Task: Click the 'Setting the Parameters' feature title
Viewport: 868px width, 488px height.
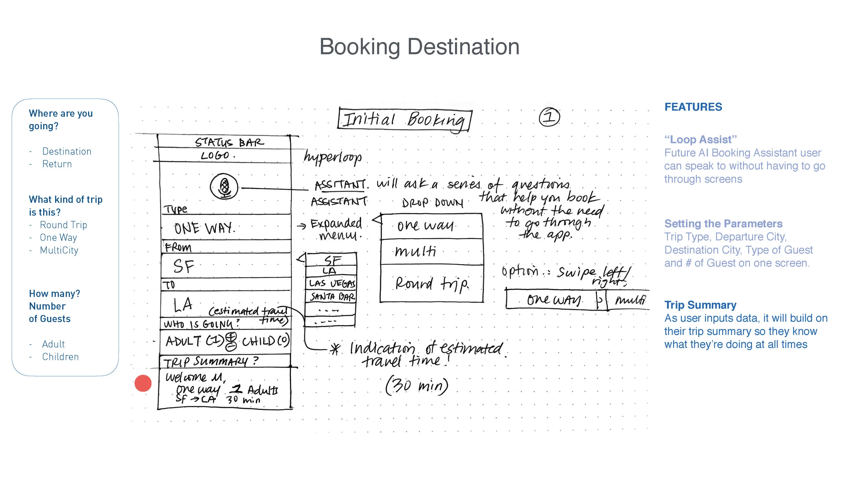Action: click(723, 224)
